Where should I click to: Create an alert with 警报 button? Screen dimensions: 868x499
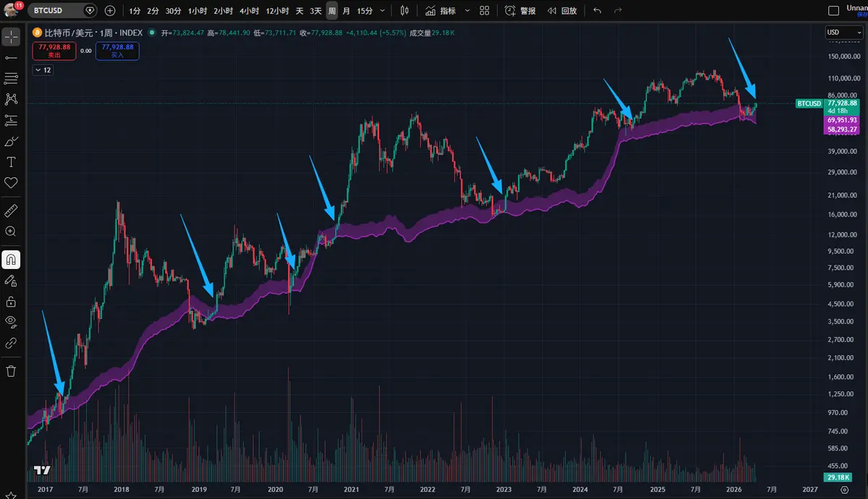click(x=521, y=11)
